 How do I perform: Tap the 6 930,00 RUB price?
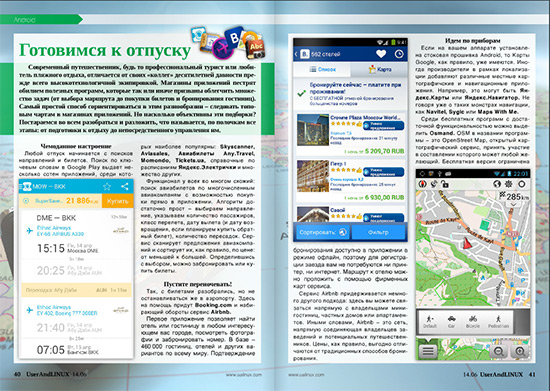385,197
